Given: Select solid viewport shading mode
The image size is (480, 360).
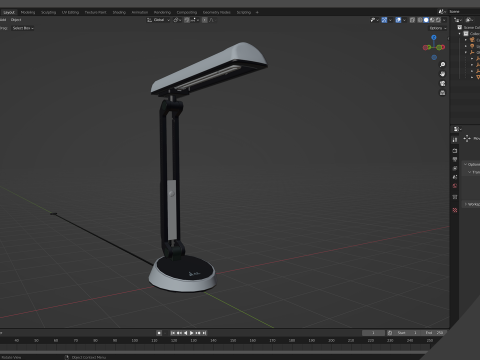Looking at the screenshot, I should [x=426, y=20].
